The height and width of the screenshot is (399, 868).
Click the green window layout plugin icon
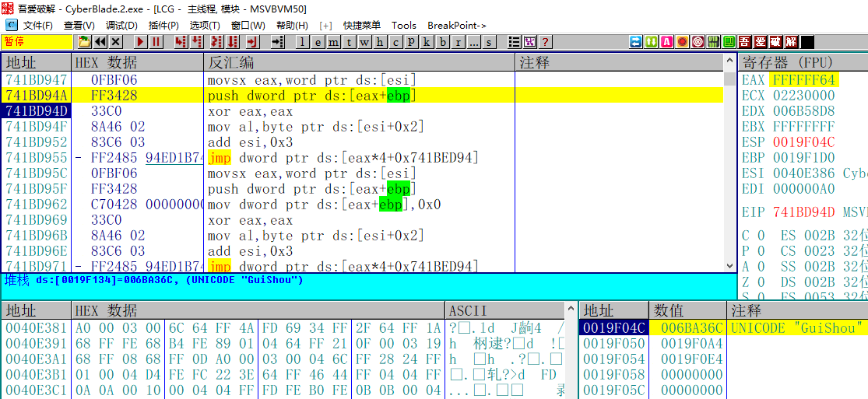tap(729, 42)
